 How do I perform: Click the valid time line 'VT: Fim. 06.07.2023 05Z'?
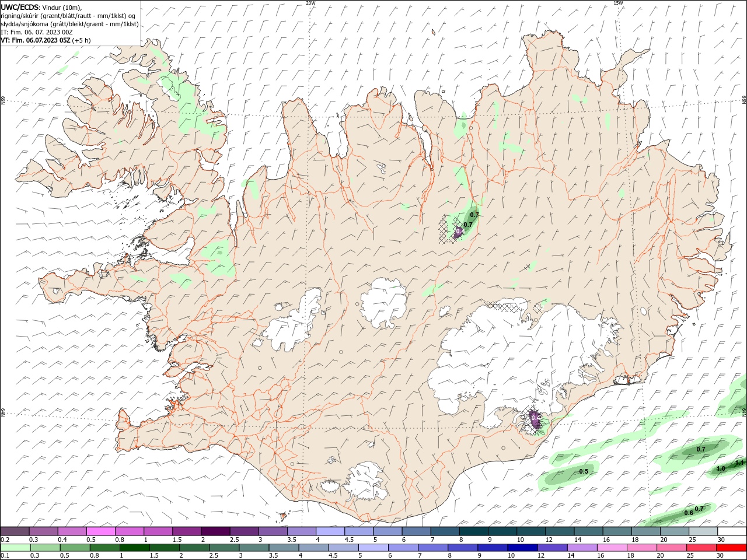click(36, 40)
